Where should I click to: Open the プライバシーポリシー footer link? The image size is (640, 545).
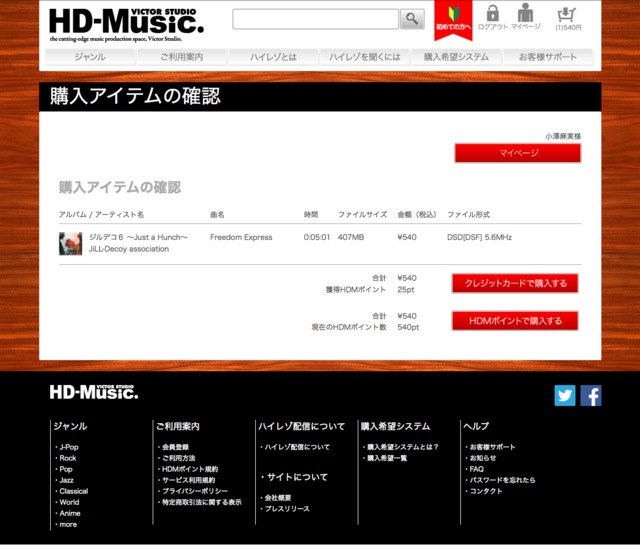point(195,491)
